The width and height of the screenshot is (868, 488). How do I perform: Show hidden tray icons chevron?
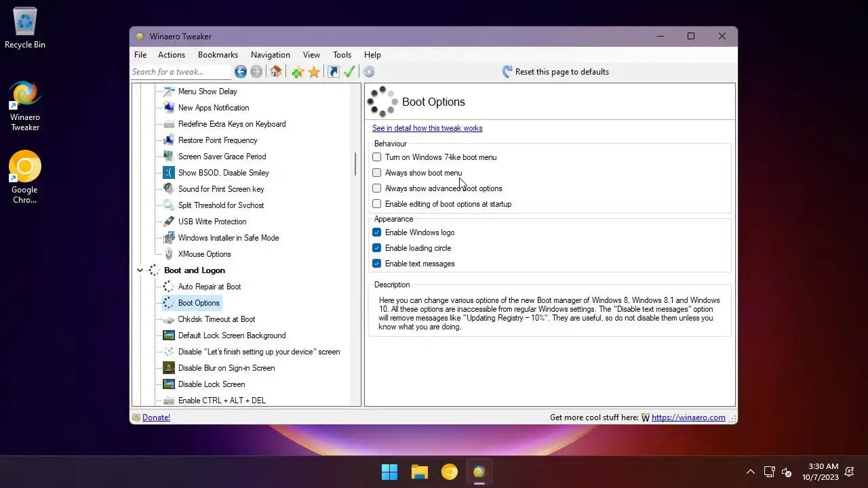751,472
